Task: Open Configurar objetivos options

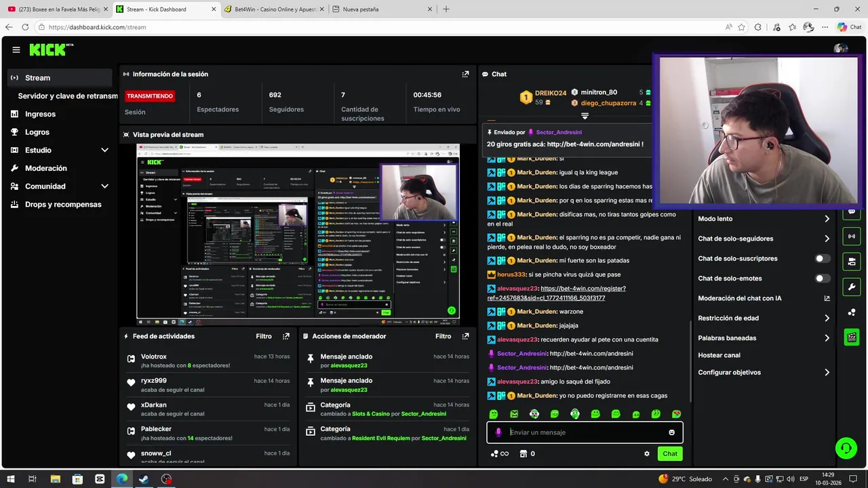Action: [764, 372]
